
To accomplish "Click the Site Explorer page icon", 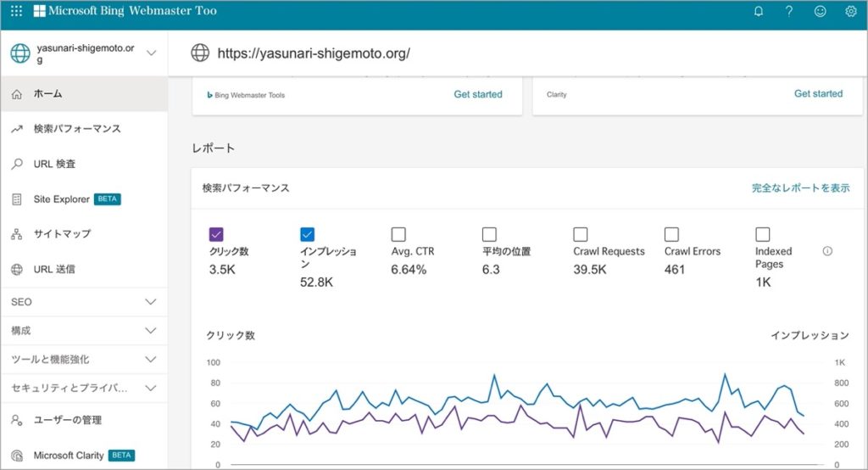I will point(17,199).
